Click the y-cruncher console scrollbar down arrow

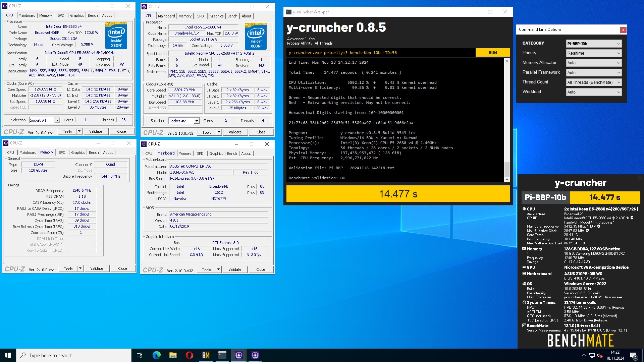coord(507,180)
